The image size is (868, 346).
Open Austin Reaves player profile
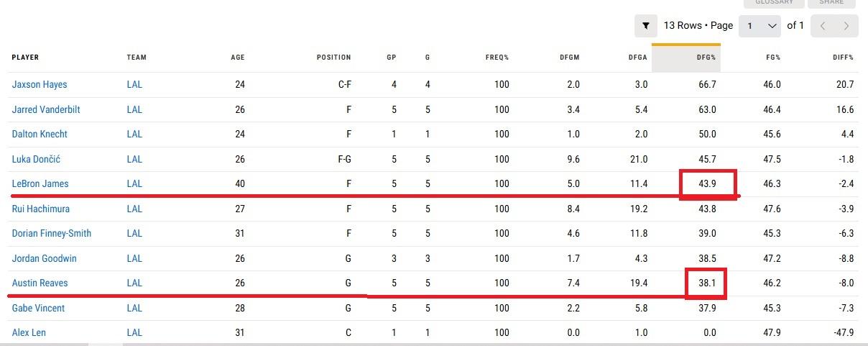tap(40, 283)
